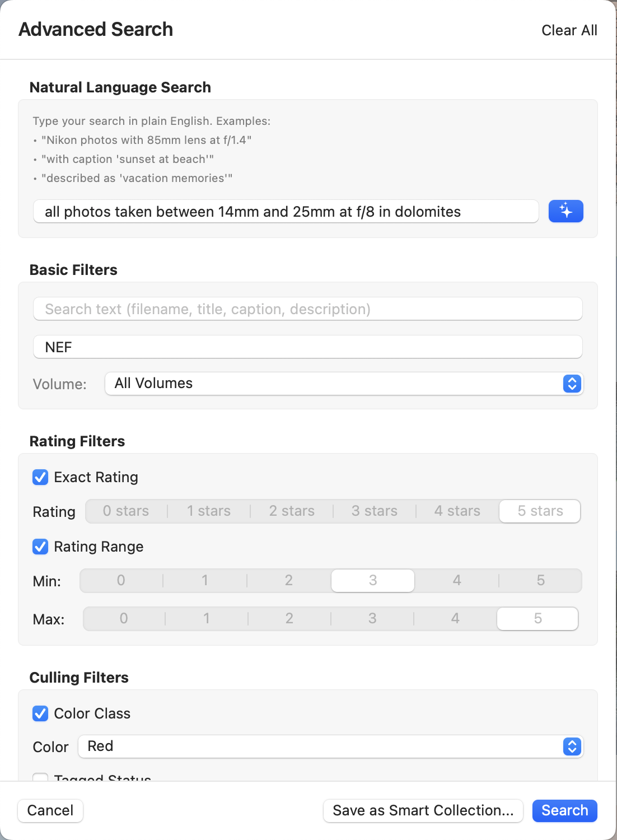Click the AI sparkle search icon
The width and height of the screenshot is (617, 840).
[x=565, y=211]
